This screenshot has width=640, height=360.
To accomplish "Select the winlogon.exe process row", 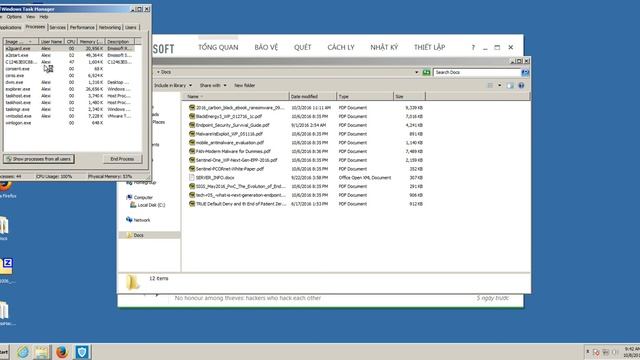I will [x=69, y=123].
